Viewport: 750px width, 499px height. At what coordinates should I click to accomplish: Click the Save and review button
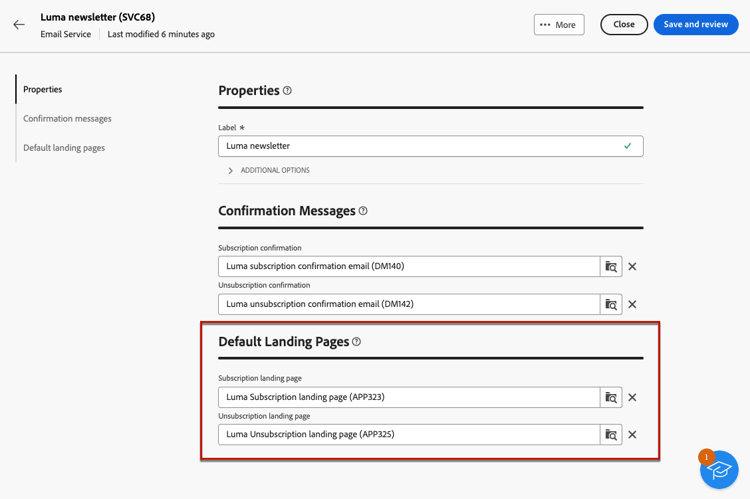[695, 25]
